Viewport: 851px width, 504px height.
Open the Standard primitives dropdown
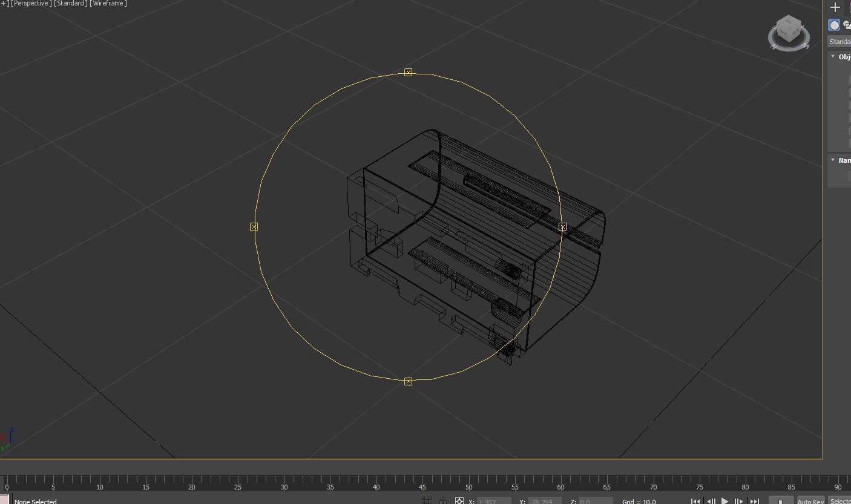(x=839, y=42)
